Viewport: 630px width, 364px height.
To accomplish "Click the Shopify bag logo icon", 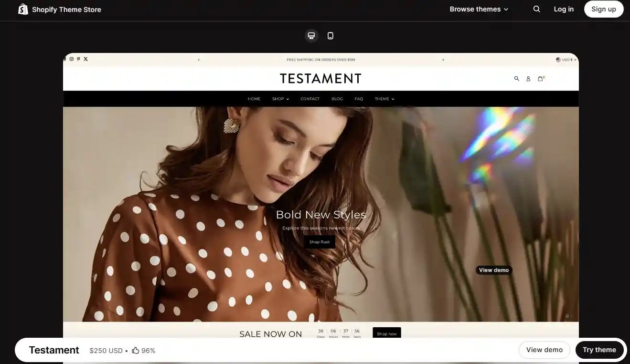I will click(x=23, y=9).
